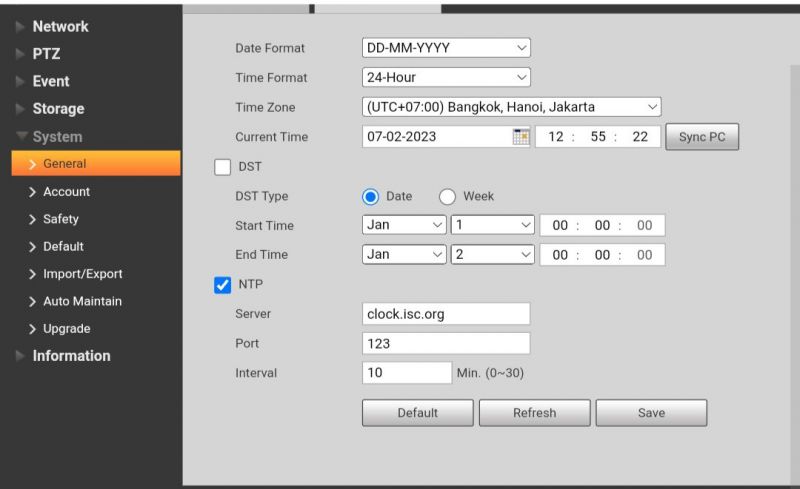Select the Week DST type radio button
Viewport: 800px width, 489px height.
coord(448,196)
